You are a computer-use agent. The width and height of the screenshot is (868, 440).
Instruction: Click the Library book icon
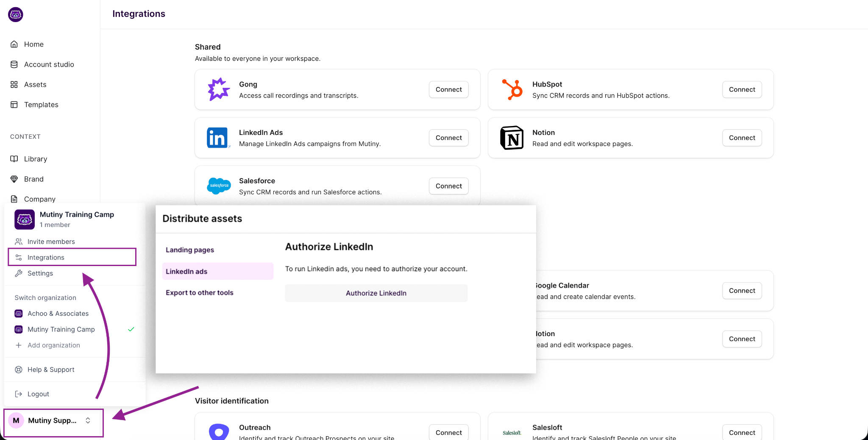tap(14, 159)
